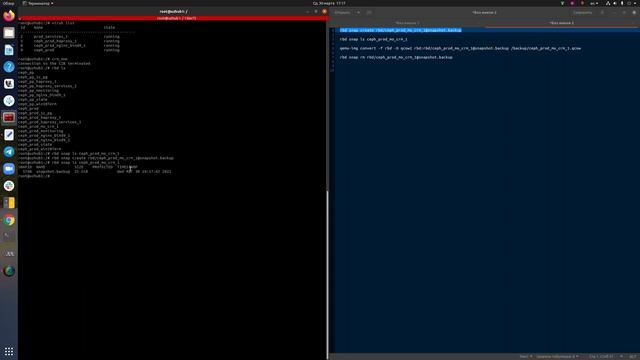Image resolution: width=640 pixels, height=360 pixels.
Task: Open the Activities overview in the top bar
Action: pyautogui.click(x=8, y=3)
